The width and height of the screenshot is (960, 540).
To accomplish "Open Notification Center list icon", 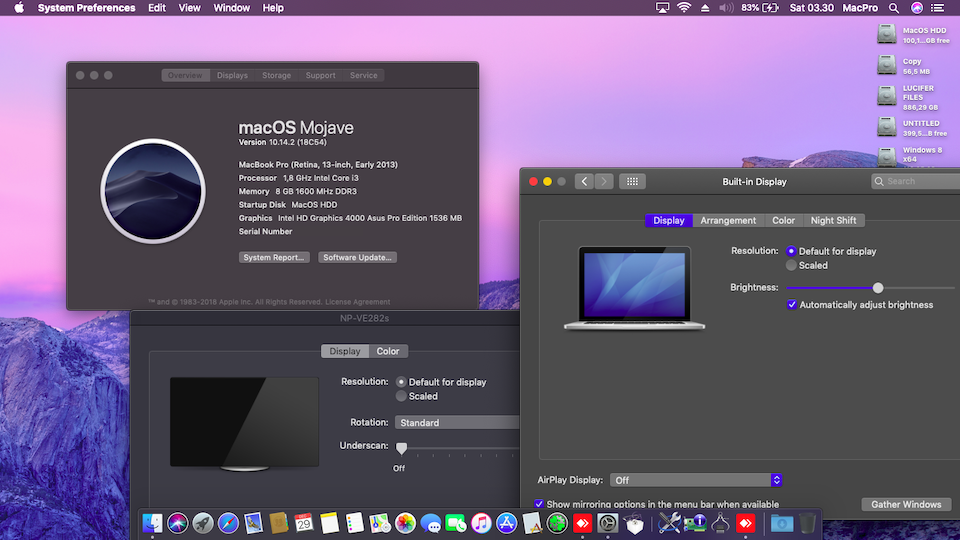I will [x=937, y=8].
